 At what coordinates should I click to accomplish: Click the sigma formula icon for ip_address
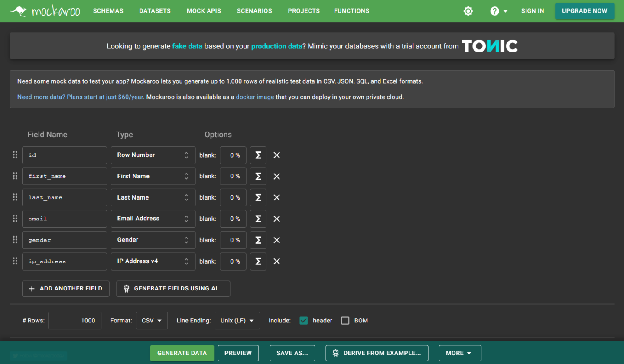(x=258, y=261)
